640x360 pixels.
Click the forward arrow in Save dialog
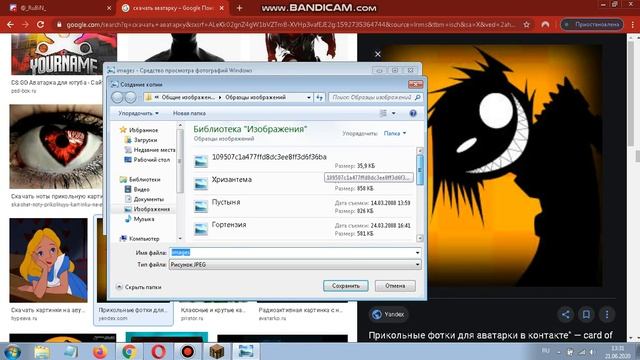point(130,98)
